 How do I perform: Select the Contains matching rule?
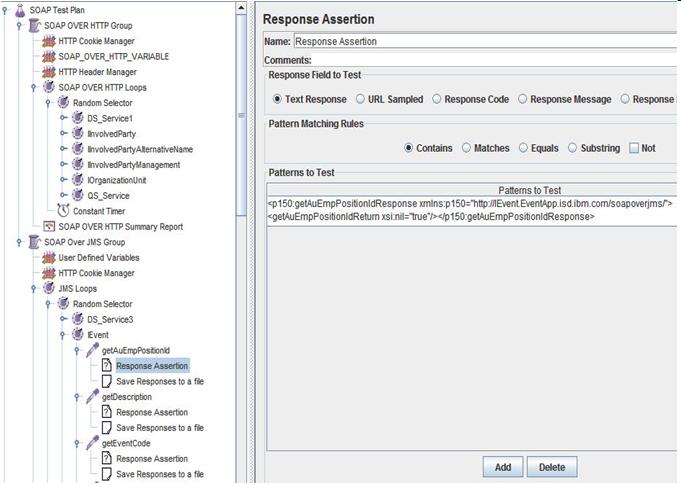pos(408,148)
